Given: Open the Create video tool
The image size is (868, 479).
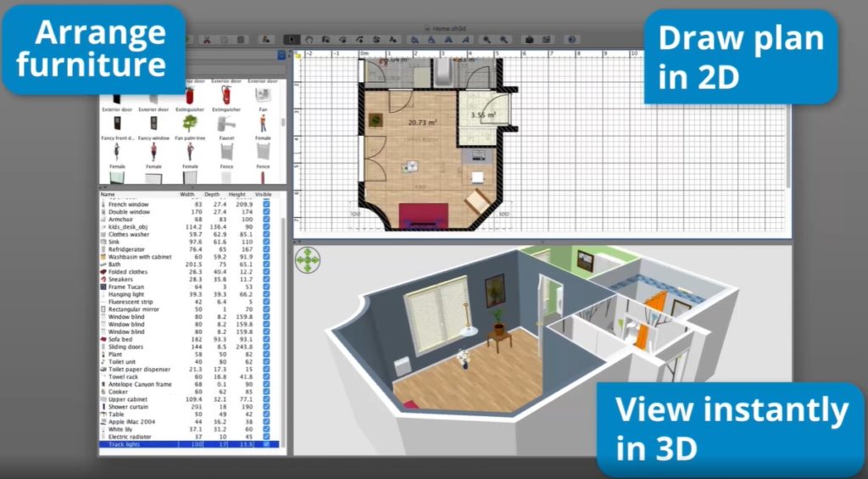Looking at the screenshot, I should click(547, 40).
